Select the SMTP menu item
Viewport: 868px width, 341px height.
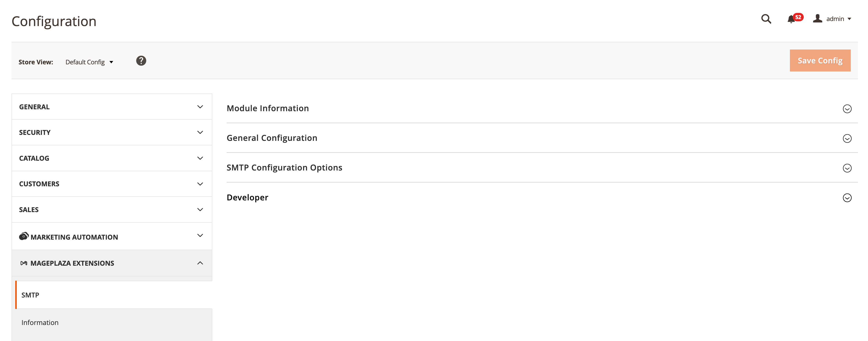click(30, 295)
